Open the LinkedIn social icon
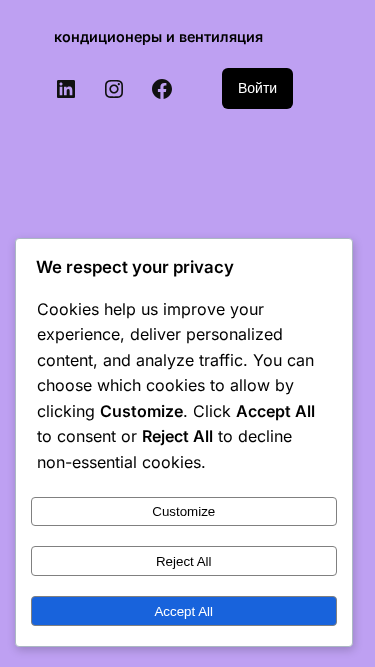 (66, 89)
